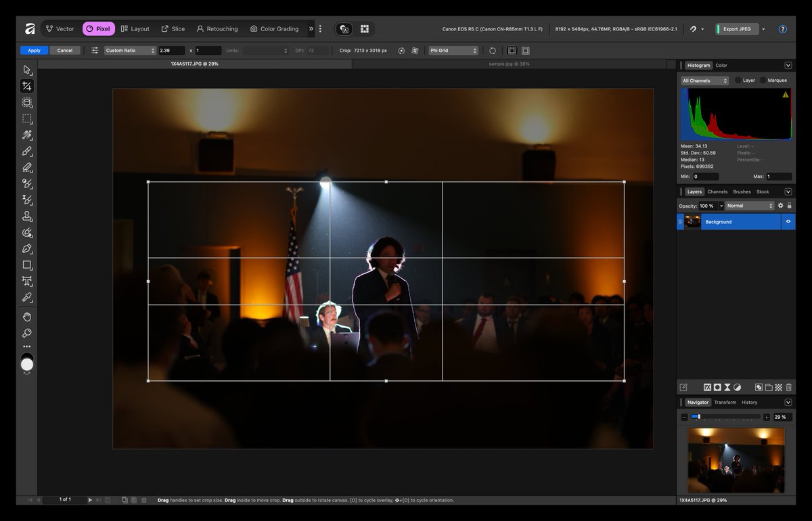Switch to the Retouching tab

[217, 29]
